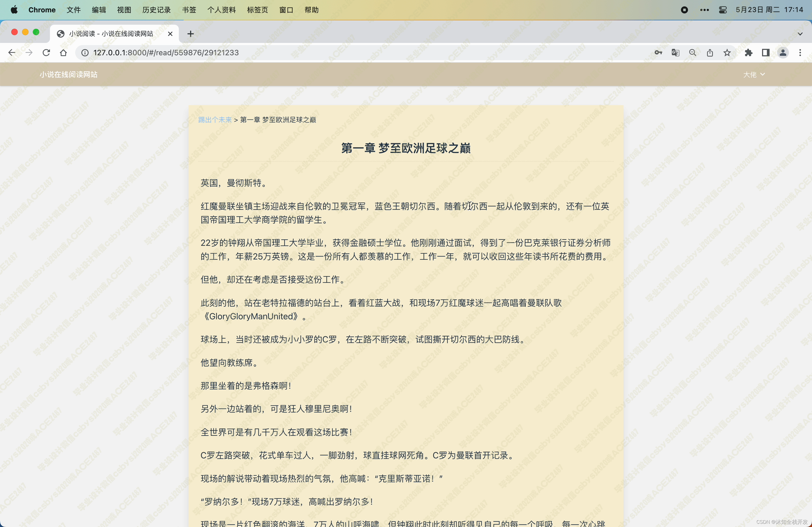The image size is (812, 527).
Task: Open the Chrome profile avatar
Action: pos(783,53)
